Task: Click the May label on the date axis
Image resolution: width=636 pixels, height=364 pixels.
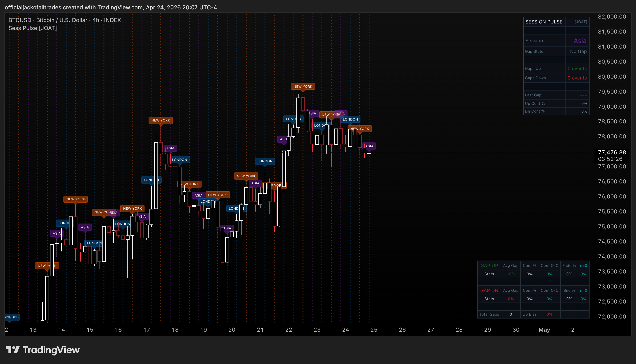Action: [x=544, y=330]
